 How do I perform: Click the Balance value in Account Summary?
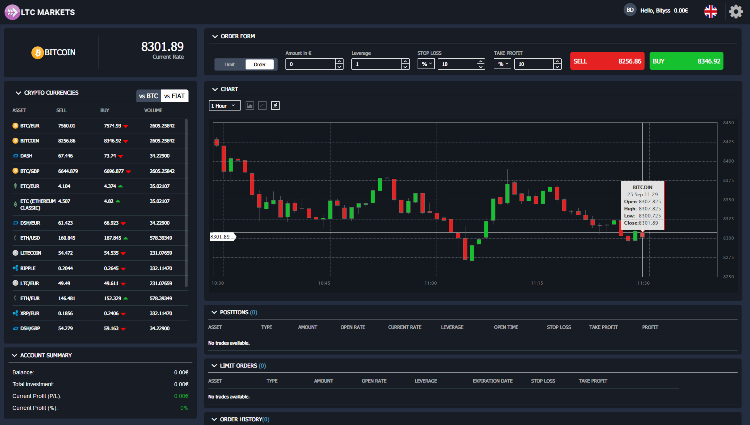[x=181, y=372]
